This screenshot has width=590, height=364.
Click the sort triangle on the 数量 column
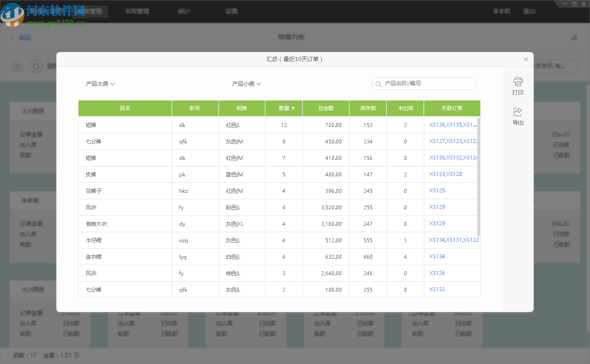click(x=293, y=108)
